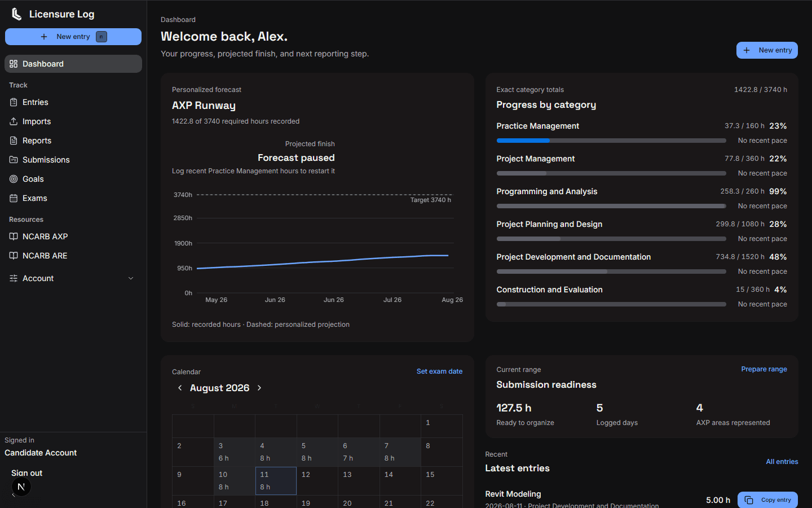Click the round N badge near Sign out
Screen dimensions: 812x508
tap(21, 487)
